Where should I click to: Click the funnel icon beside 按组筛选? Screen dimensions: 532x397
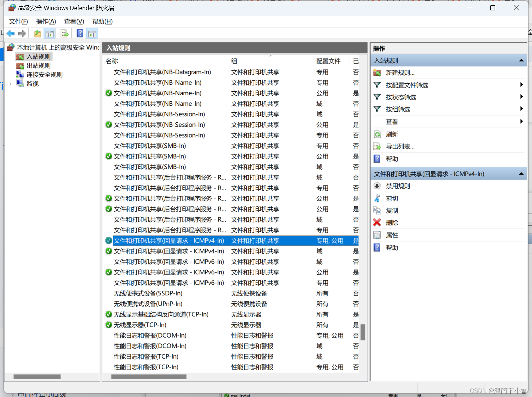(x=377, y=109)
